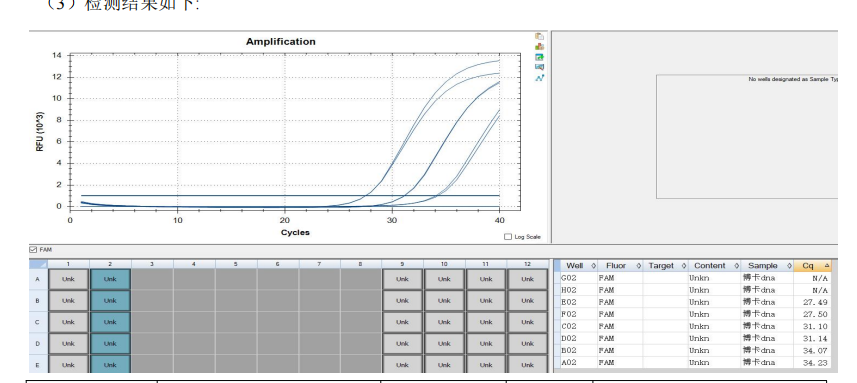This screenshot has width=857, height=383.
Task: Select the whole plate via corner selector
Action: coord(38,264)
